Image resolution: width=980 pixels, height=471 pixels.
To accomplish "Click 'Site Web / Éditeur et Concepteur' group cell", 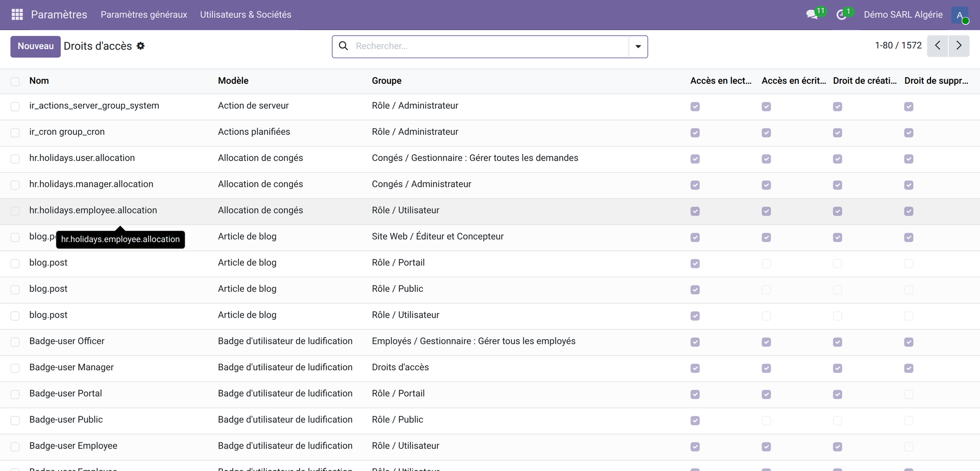I will tap(437, 237).
